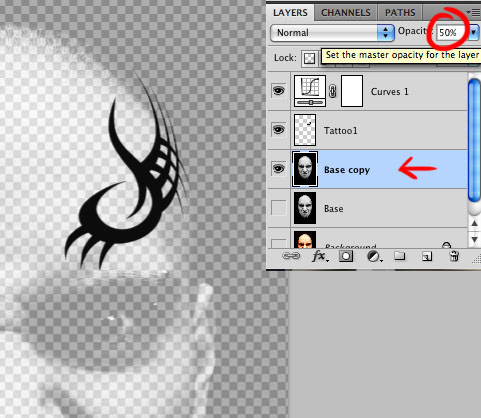
Task: Click the opacity 50% input field
Action: click(451, 33)
